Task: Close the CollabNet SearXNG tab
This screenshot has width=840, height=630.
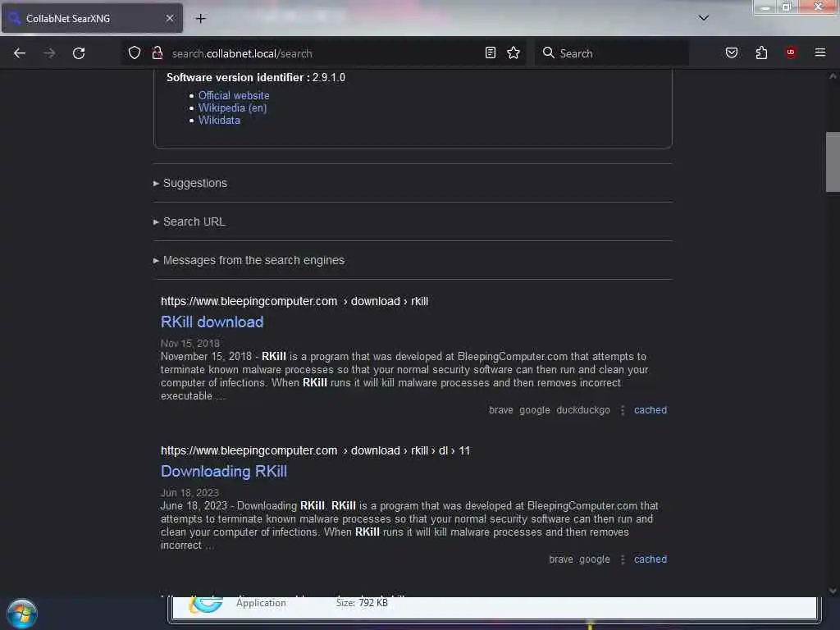Action: pyautogui.click(x=169, y=19)
